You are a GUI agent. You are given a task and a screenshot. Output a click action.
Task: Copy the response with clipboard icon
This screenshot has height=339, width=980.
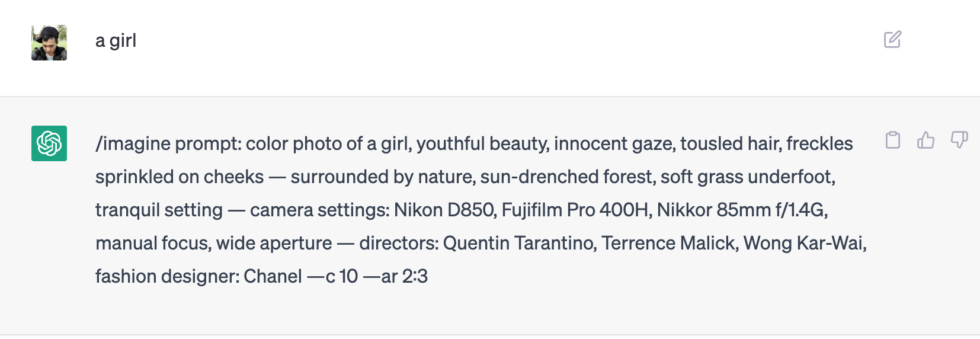(x=893, y=140)
